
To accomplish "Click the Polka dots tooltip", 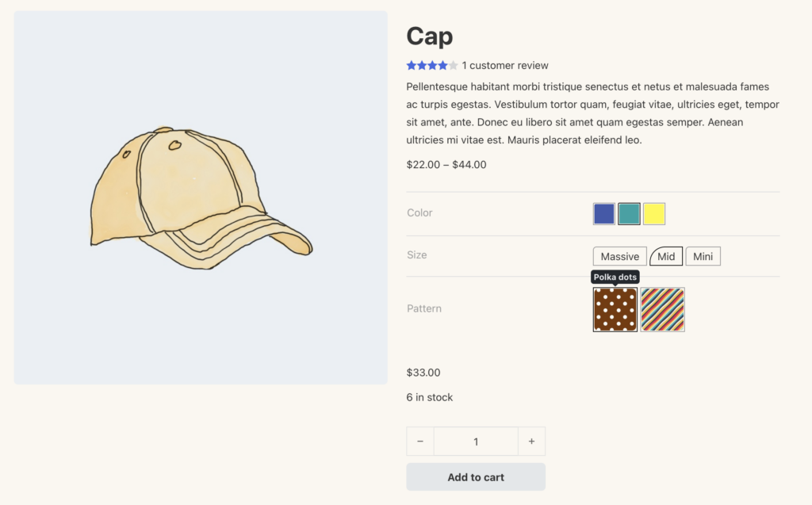I will (x=615, y=277).
